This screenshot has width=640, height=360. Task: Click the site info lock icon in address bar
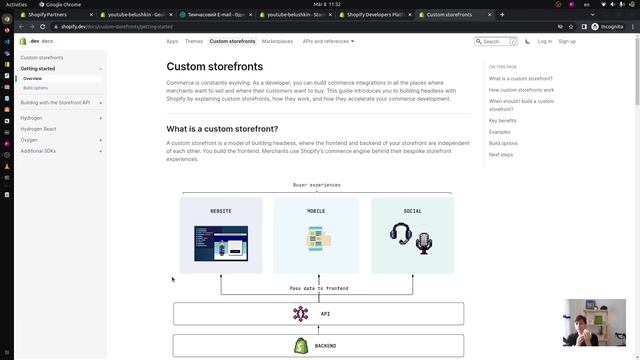tap(56, 27)
